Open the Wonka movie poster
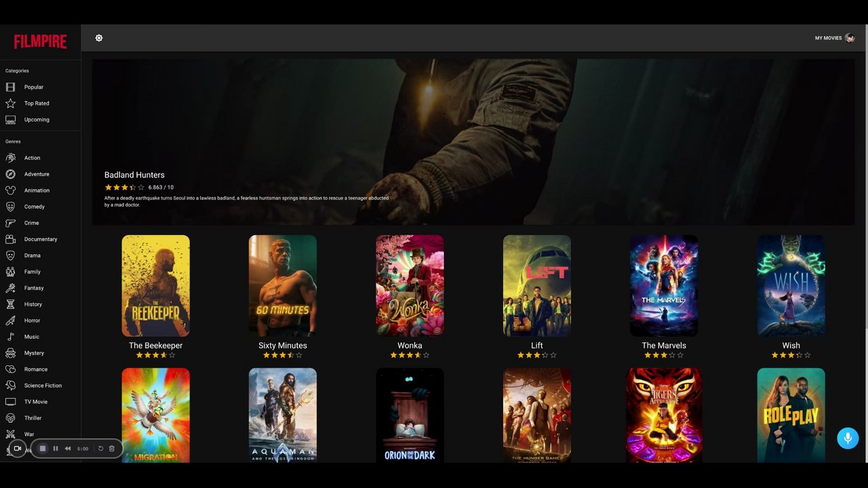The width and height of the screenshot is (868, 488). click(410, 286)
